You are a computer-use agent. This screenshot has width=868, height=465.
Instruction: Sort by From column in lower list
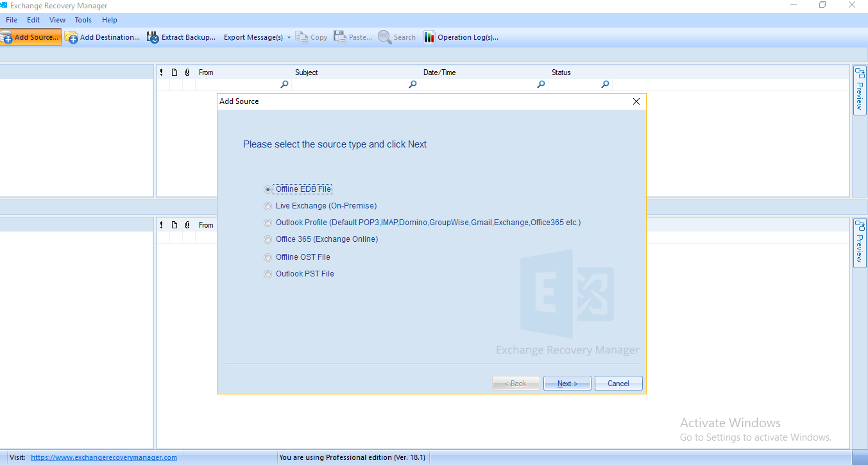click(x=206, y=225)
